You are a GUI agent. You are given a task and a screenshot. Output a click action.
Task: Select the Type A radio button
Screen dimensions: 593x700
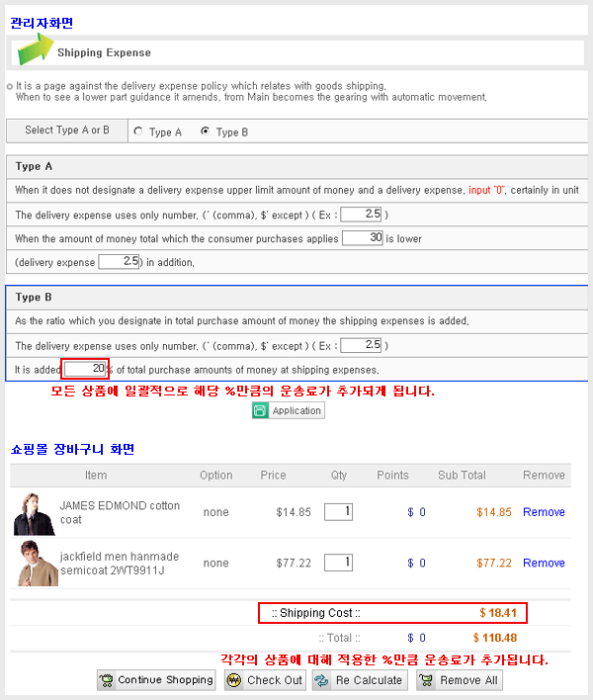[138, 131]
